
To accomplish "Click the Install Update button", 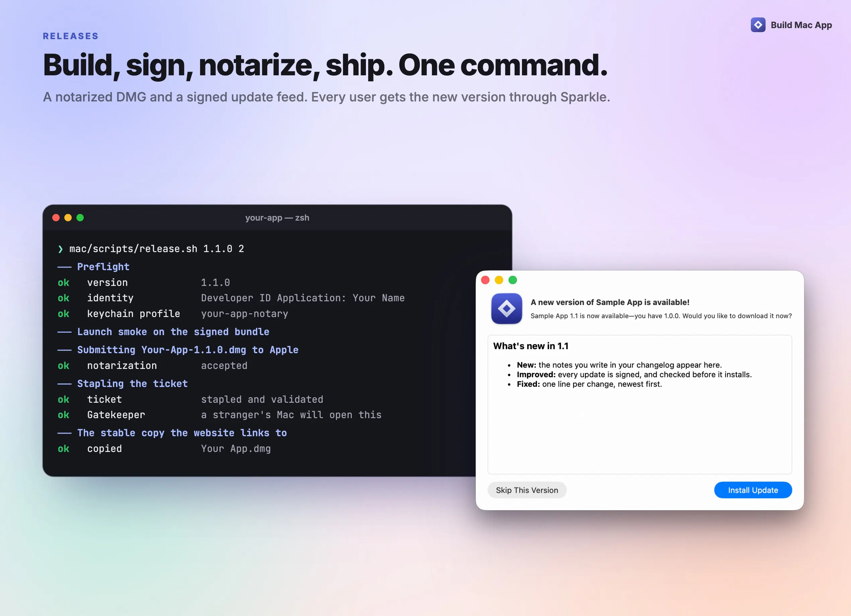I will point(753,490).
